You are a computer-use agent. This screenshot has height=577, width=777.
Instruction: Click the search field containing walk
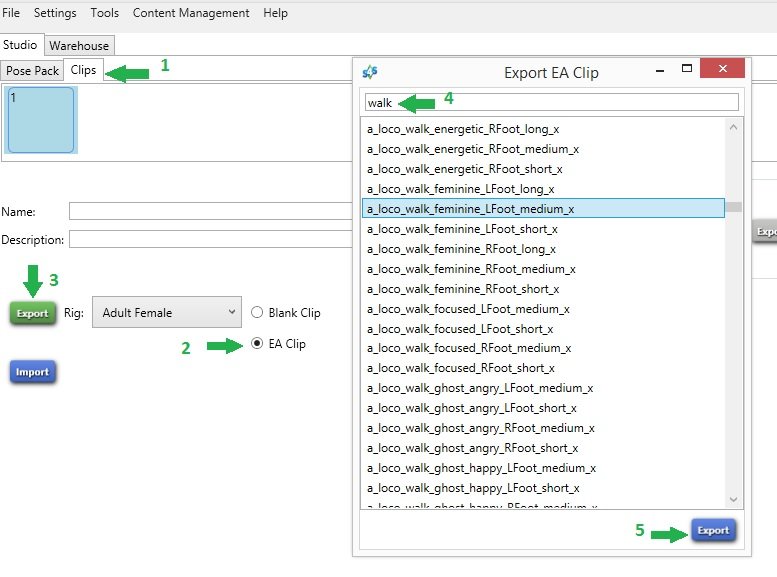552,103
